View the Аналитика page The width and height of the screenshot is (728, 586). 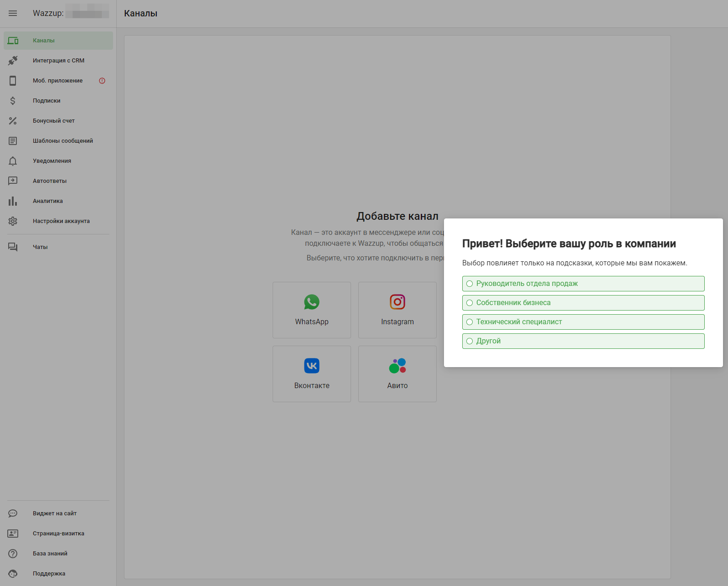coord(58,201)
